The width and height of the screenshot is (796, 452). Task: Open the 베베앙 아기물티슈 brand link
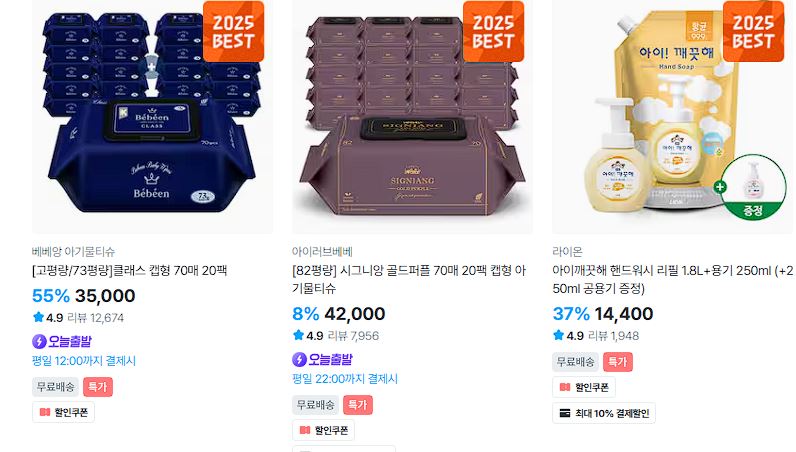click(x=73, y=251)
